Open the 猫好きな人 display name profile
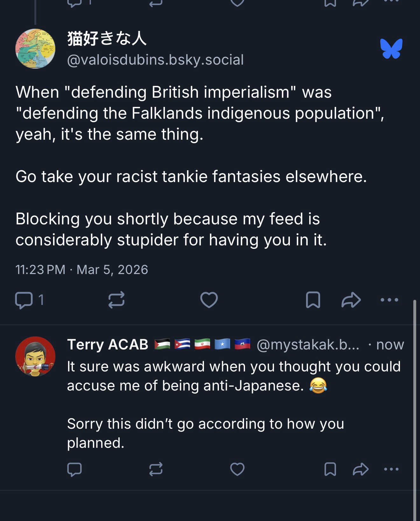Screen dimensions: 420x521 107,39
